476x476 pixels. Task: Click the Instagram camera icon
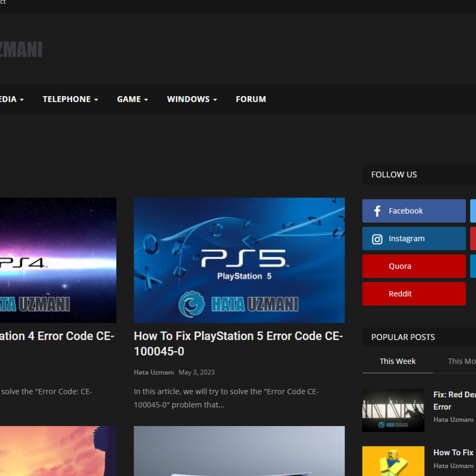pyautogui.click(x=377, y=239)
